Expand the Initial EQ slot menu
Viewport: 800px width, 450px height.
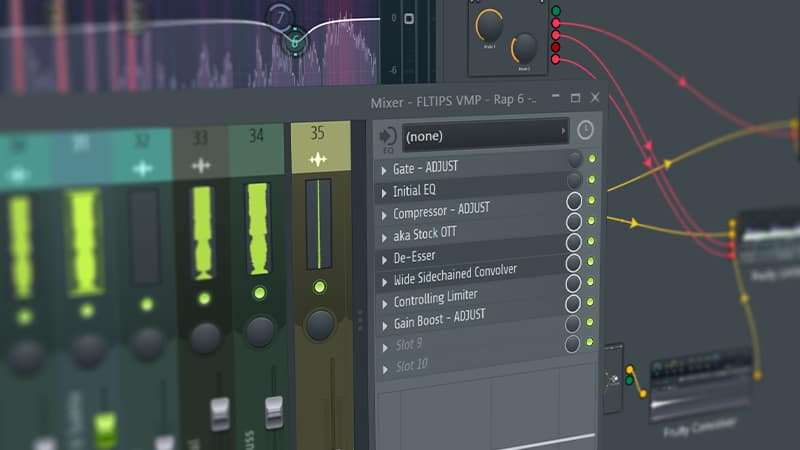pos(384,193)
